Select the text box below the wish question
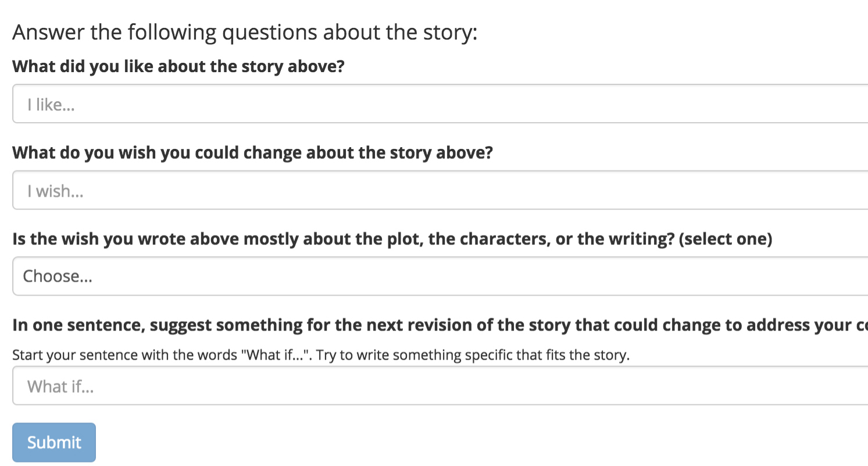 pyautogui.click(x=440, y=190)
